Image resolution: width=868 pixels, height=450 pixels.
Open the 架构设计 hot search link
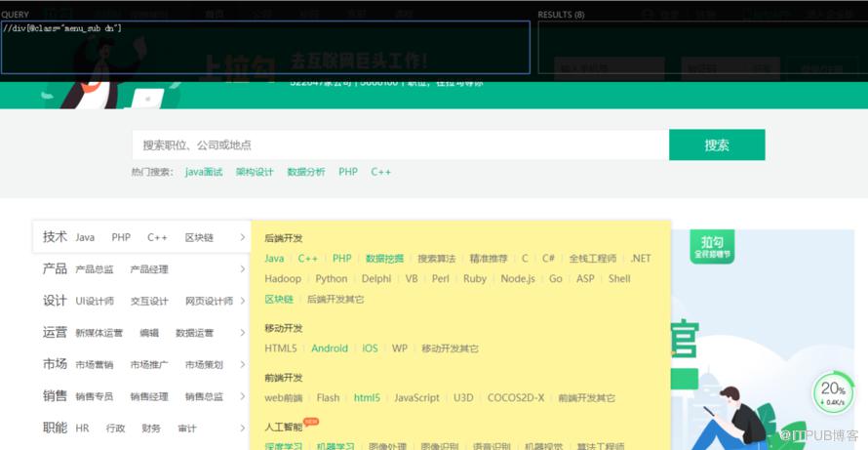[x=255, y=172]
